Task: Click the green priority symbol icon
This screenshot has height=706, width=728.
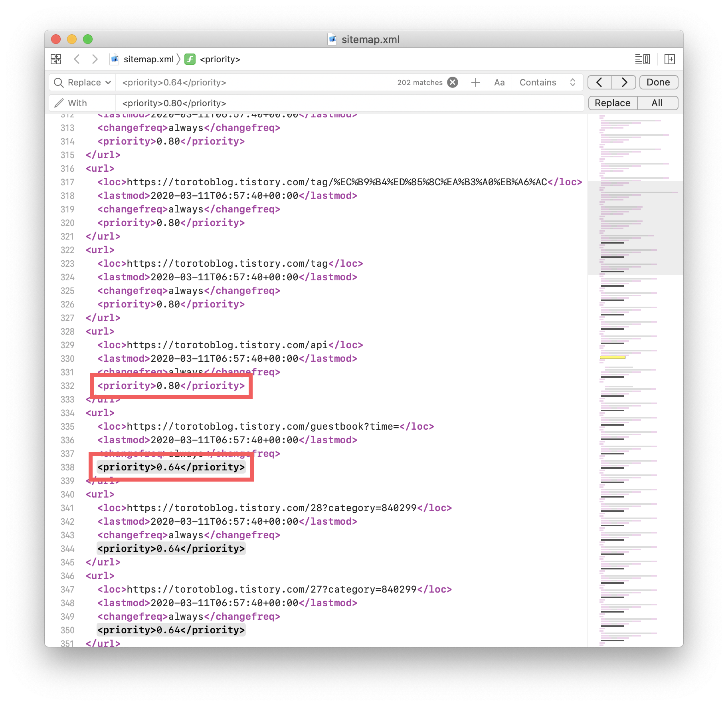Action: click(190, 59)
